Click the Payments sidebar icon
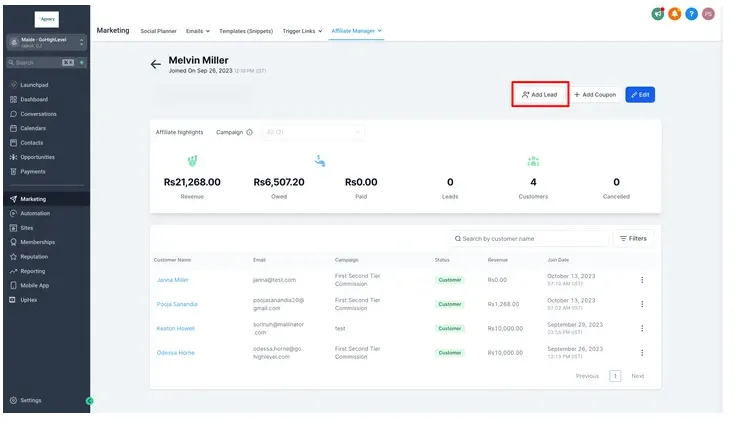This screenshot has height=423, width=734. point(13,172)
